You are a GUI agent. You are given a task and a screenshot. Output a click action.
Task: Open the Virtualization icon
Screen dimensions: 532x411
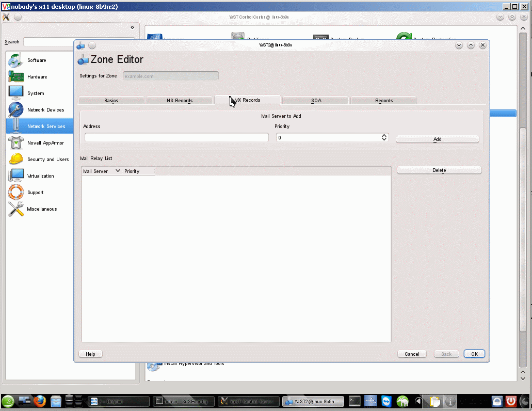pos(15,176)
